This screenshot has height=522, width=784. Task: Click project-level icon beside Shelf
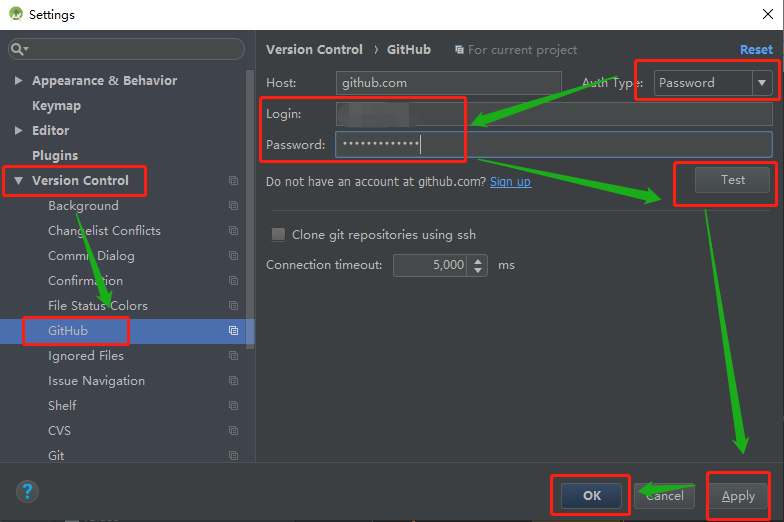[234, 406]
